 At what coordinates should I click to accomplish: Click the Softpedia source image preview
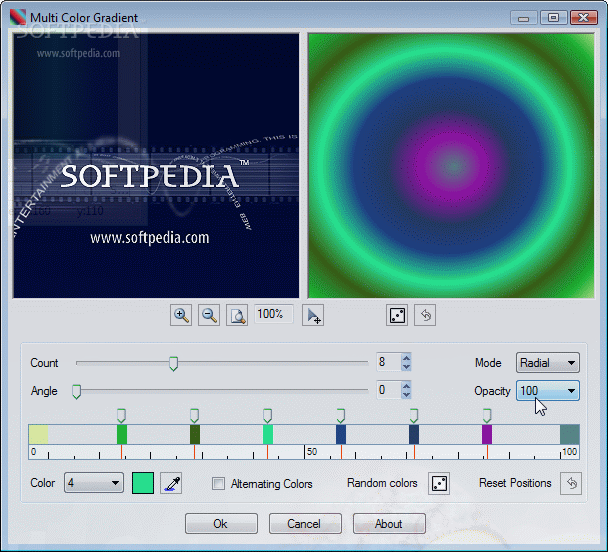[x=156, y=166]
